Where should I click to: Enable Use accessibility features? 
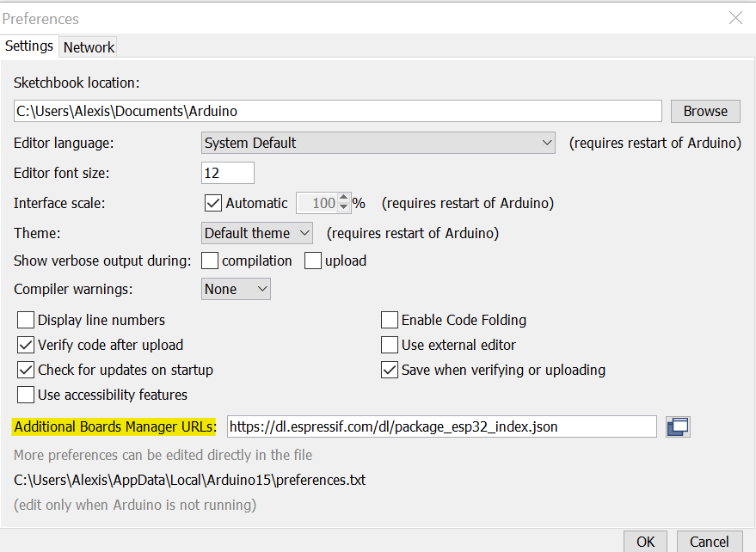26,395
